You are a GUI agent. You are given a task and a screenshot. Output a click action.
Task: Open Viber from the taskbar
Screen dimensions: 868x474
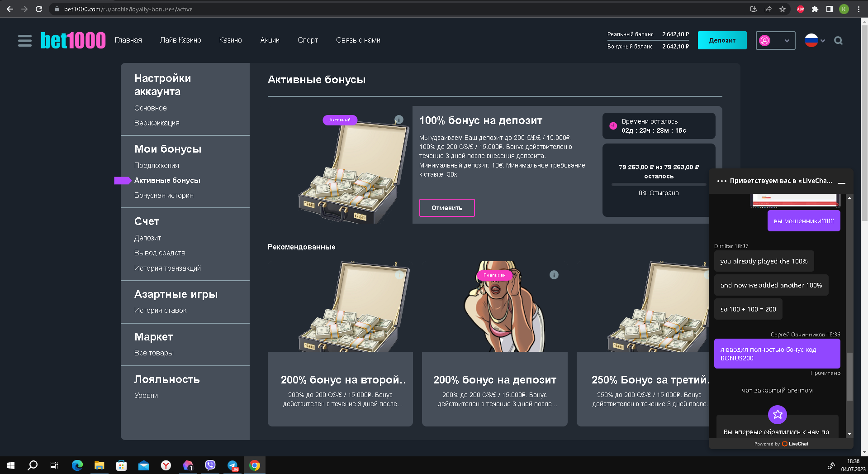(210, 465)
